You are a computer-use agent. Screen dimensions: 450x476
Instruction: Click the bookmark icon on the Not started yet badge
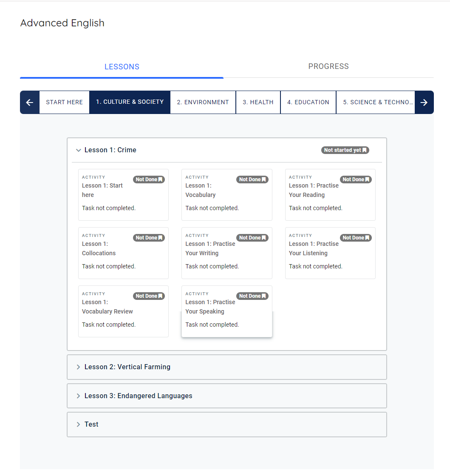pyautogui.click(x=365, y=150)
